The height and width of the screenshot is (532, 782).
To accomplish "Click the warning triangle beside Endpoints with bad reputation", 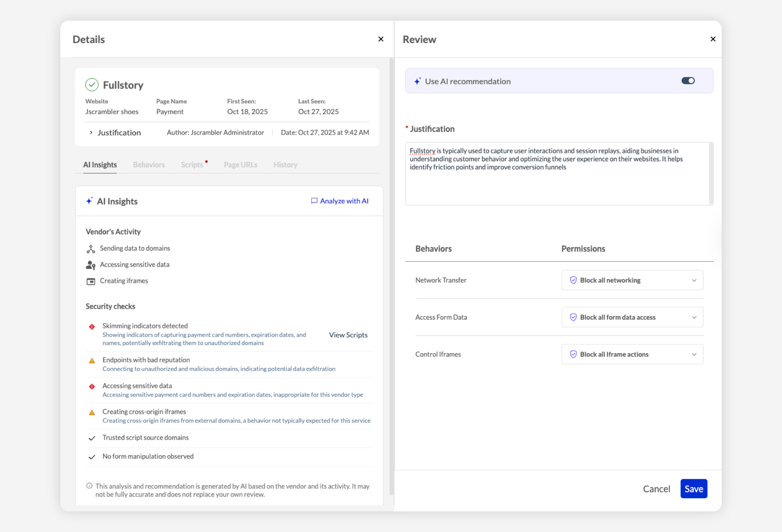I will tap(92, 361).
